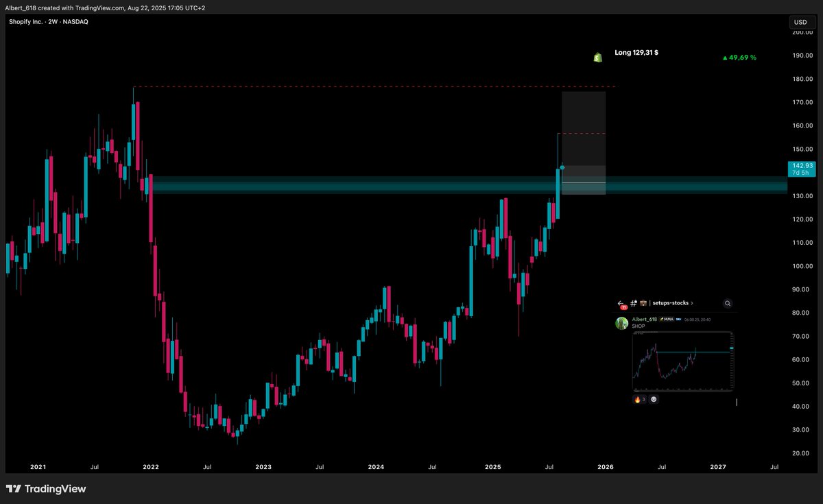823x504 pixels.
Task: Click the 20.00 price axis label
Action: pyautogui.click(x=802, y=453)
